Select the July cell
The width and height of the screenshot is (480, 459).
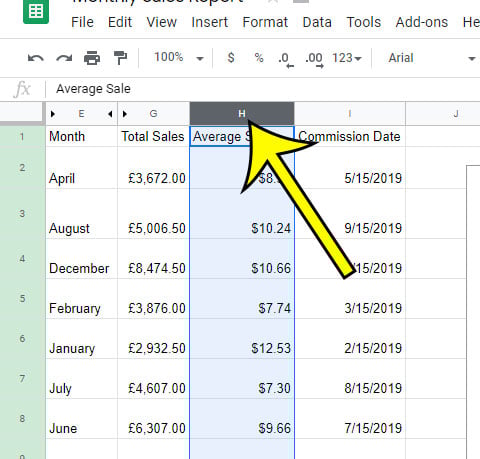81,379
